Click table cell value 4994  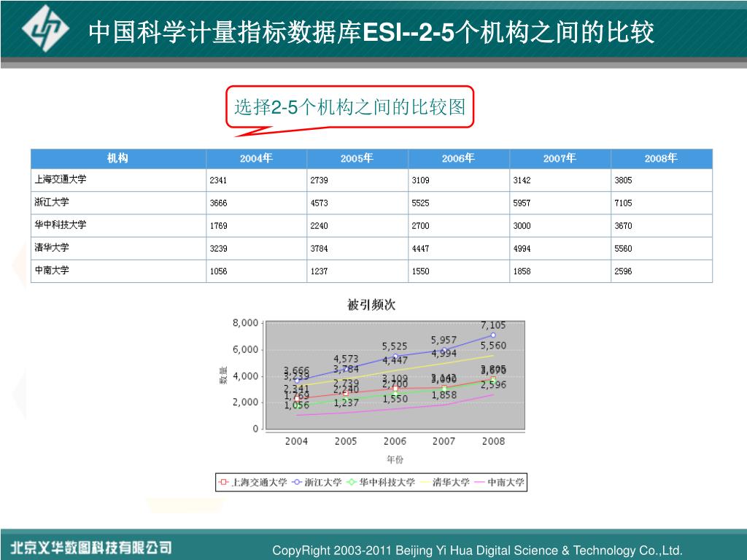point(522,249)
